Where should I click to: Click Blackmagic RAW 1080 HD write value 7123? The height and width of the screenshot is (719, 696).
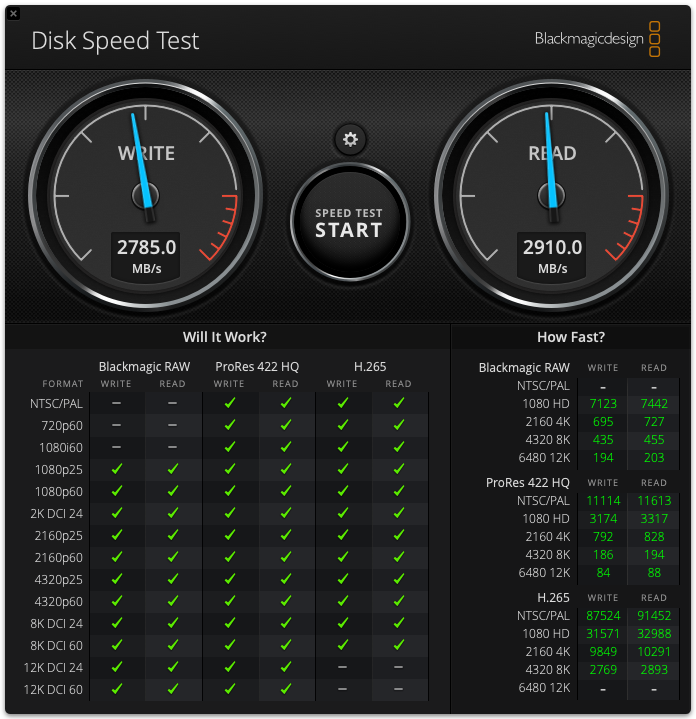coord(603,404)
